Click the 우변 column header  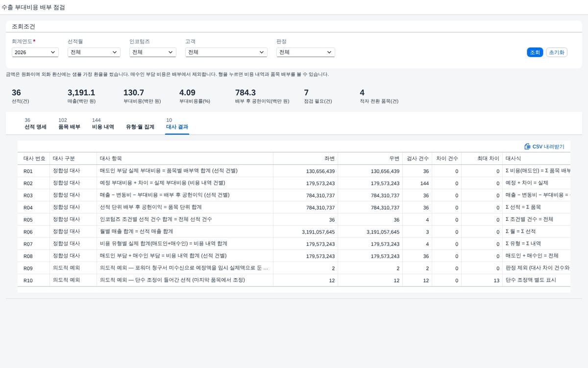coord(370,158)
